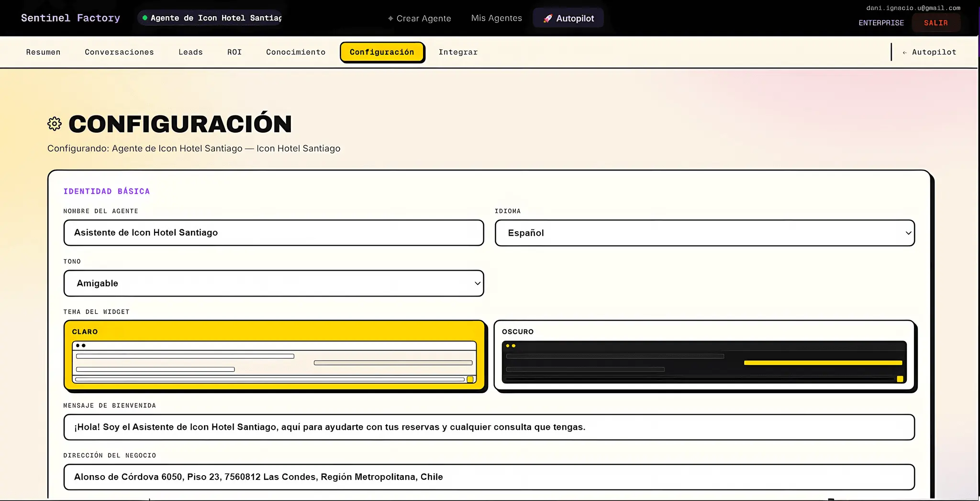The width and height of the screenshot is (980, 501).
Task: Click the Tema del Widget label
Action: click(96, 312)
